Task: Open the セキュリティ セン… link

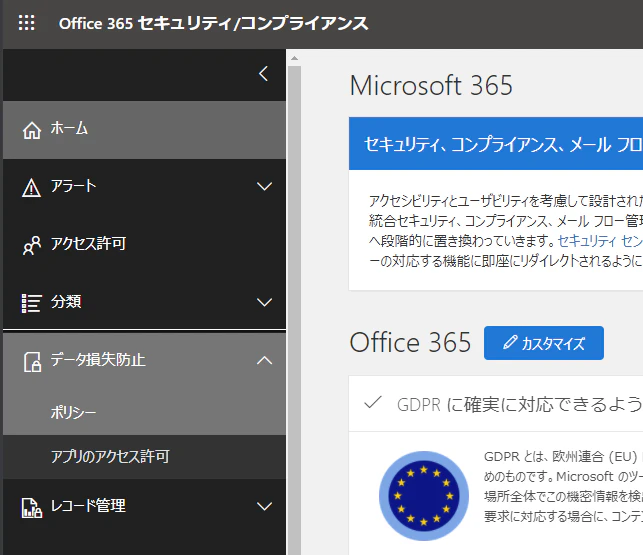Action: [x=600, y=241]
